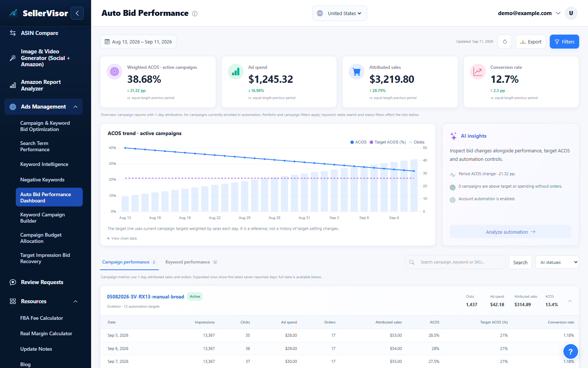Click the Conversion rate trend icon

coord(478,71)
